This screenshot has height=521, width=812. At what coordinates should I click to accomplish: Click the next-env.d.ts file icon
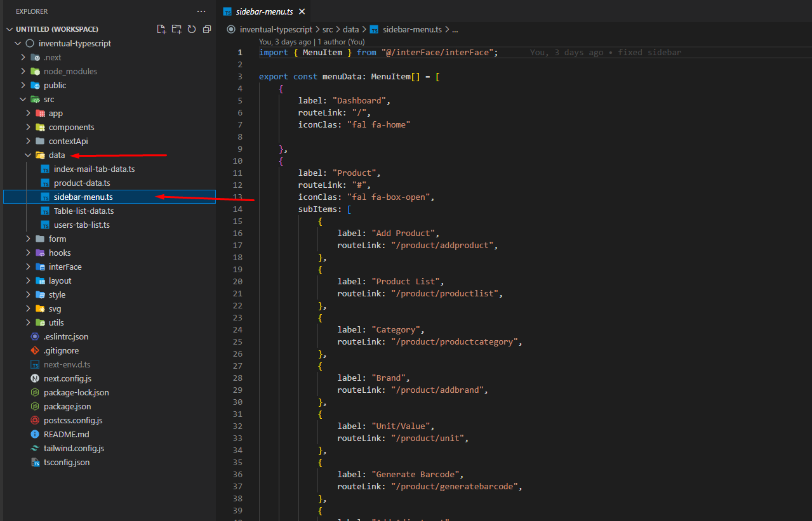35,364
